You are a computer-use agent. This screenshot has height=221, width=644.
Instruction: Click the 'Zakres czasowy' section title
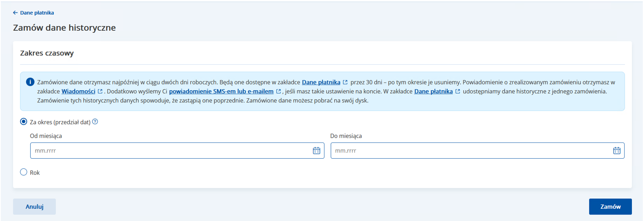click(47, 53)
